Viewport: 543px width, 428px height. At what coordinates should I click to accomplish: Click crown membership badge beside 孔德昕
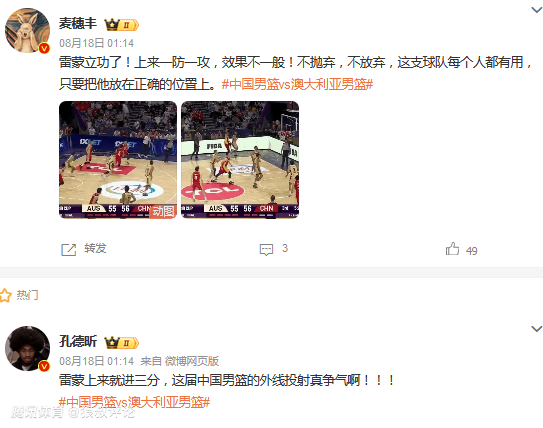click(122, 343)
